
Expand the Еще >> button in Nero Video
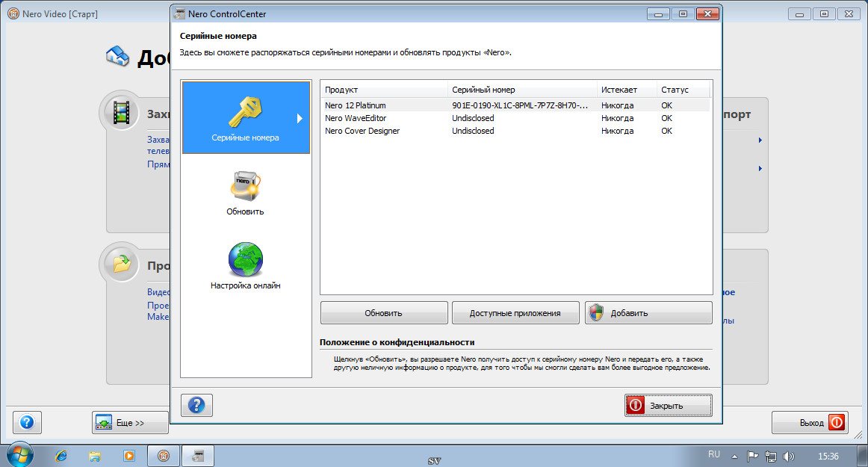tap(130, 423)
